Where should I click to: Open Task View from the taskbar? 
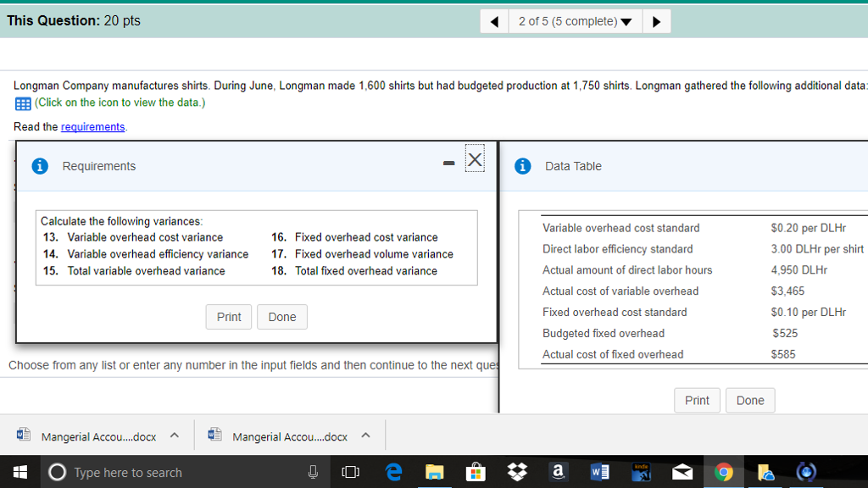(x=350, y=472)
